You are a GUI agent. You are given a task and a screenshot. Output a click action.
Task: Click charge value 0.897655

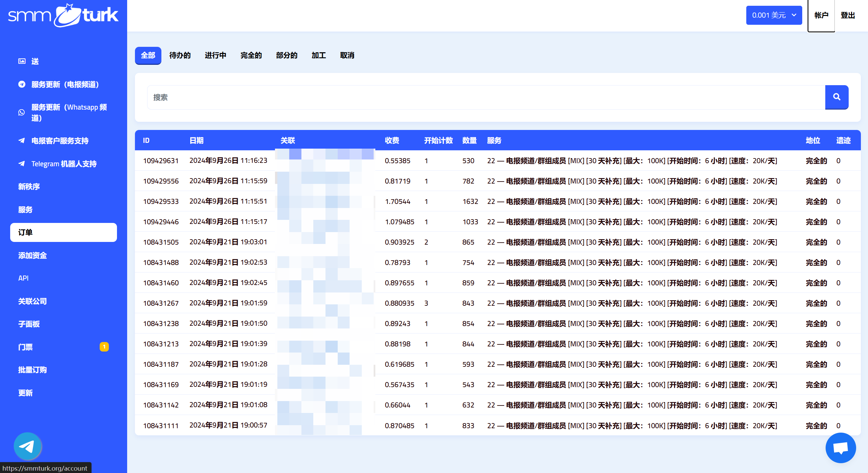(399, 283)
